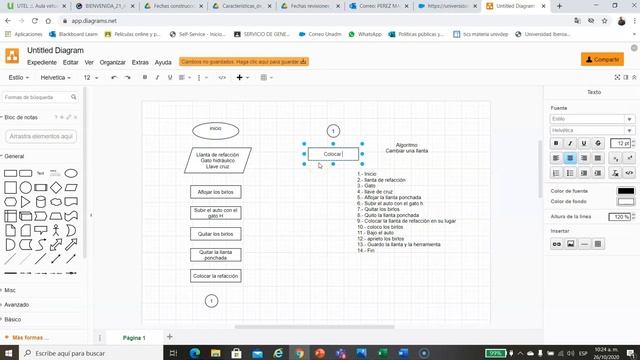Open the Ayuda menu

click(163, 62)
